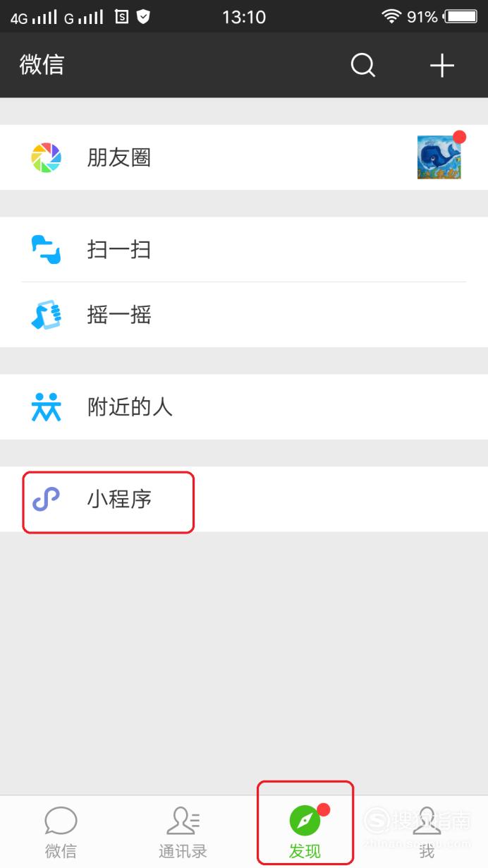The width and height of the screenshot is (488, 868).
Task: Switch to the 微信 chats tab
Action: (x=61, y=832)
